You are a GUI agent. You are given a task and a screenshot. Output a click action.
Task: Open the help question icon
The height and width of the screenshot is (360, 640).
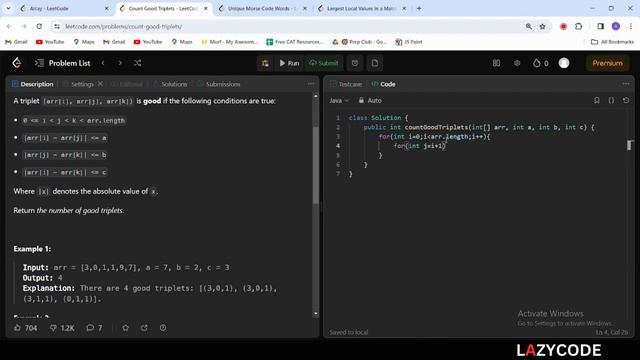click(x=163, y=328)
